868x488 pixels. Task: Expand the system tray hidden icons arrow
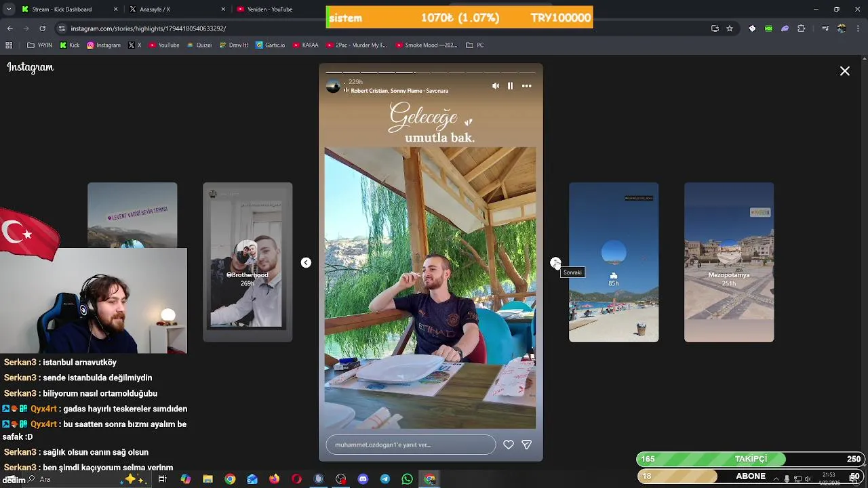(776, 479)
